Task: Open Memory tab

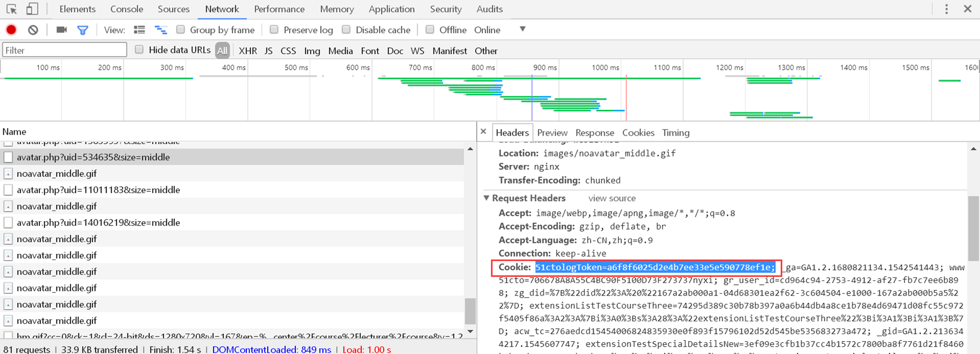Action: 337,9
